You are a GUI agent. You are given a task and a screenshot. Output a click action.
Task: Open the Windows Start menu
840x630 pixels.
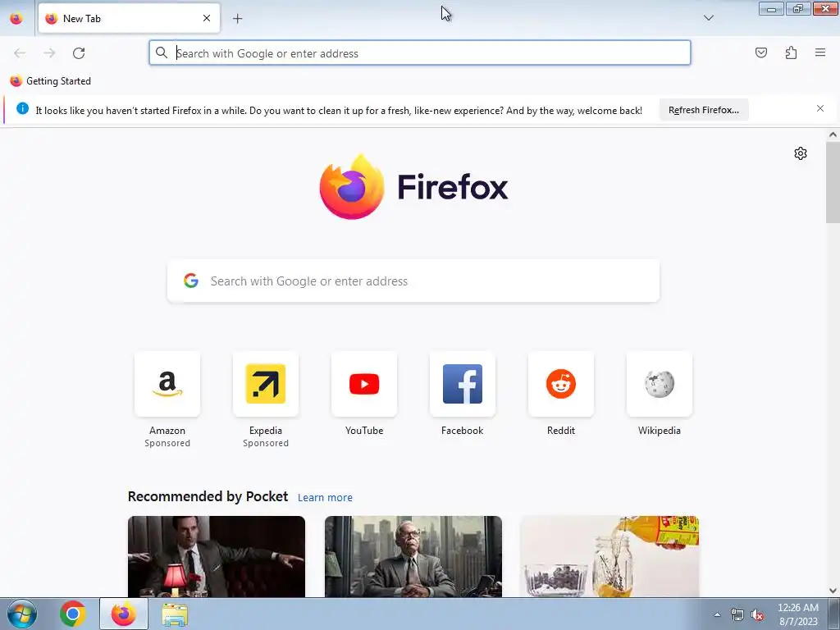[x=22, y=614]
